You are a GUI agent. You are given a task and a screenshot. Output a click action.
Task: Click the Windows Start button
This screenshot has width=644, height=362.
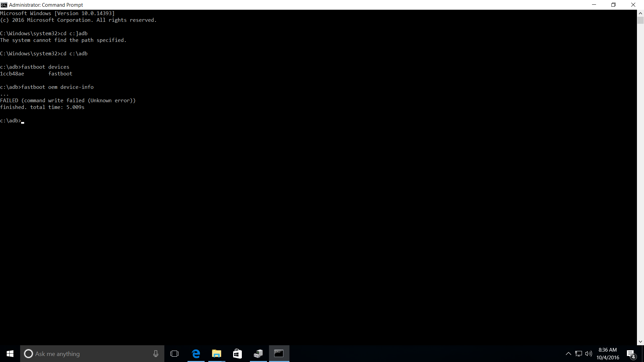(10, 354)
